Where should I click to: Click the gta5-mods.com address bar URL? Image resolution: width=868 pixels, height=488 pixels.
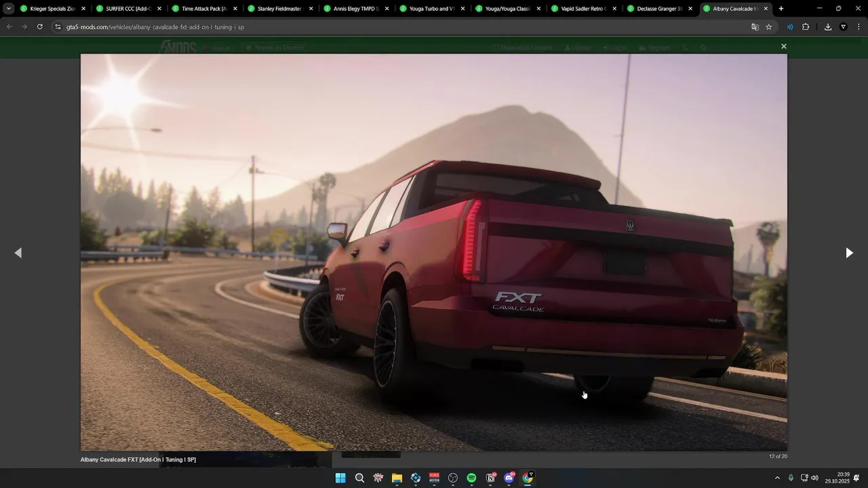click(x=155, y=27)
